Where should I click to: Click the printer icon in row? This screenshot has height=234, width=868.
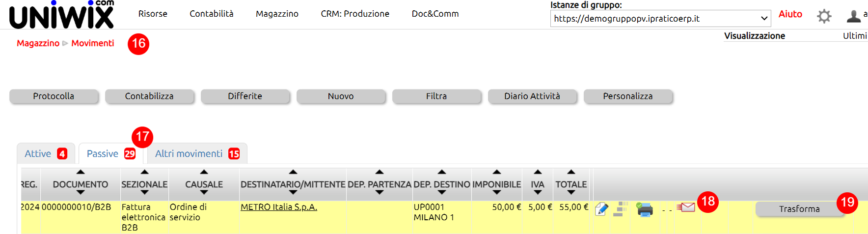click(x=645, y=210)
